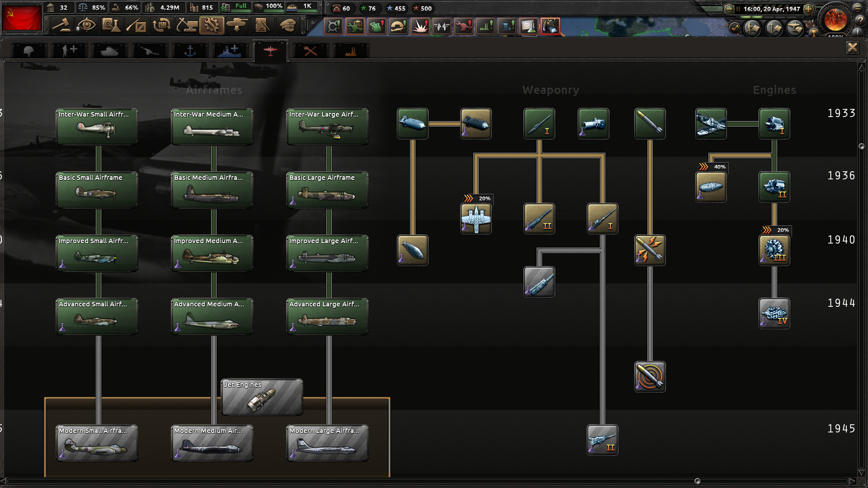This screenshot has width=868, height=488.
Task: Open the Intelligence Agency eye icon
Action: pyautogui.click(x=87, y=26)
